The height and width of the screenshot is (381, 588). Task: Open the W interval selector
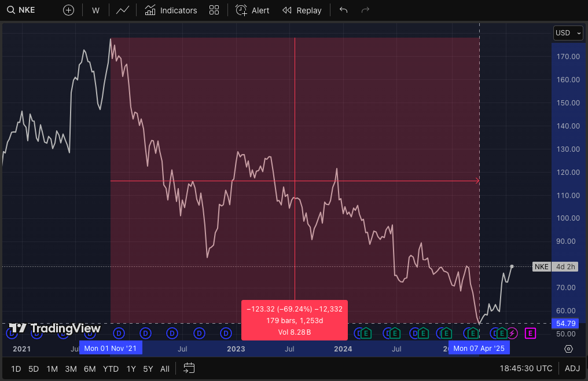(x=95, y=10)
